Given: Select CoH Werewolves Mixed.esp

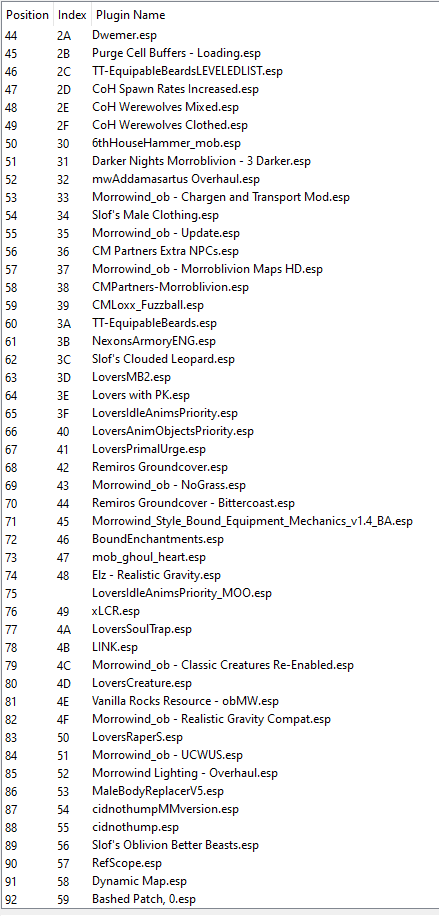Looking at the screenshot, I should click(165, 107).
